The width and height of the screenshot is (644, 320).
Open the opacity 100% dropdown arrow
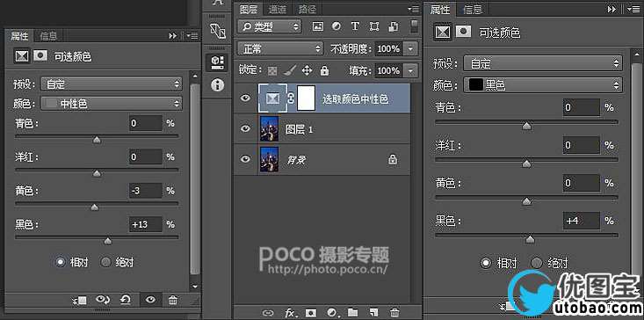[410, 48]
